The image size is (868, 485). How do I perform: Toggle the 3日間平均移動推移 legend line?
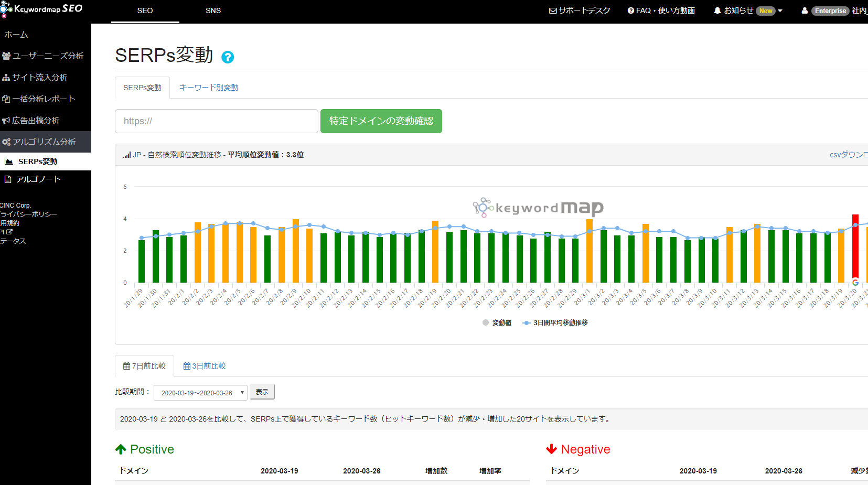(x=555, y=323)
